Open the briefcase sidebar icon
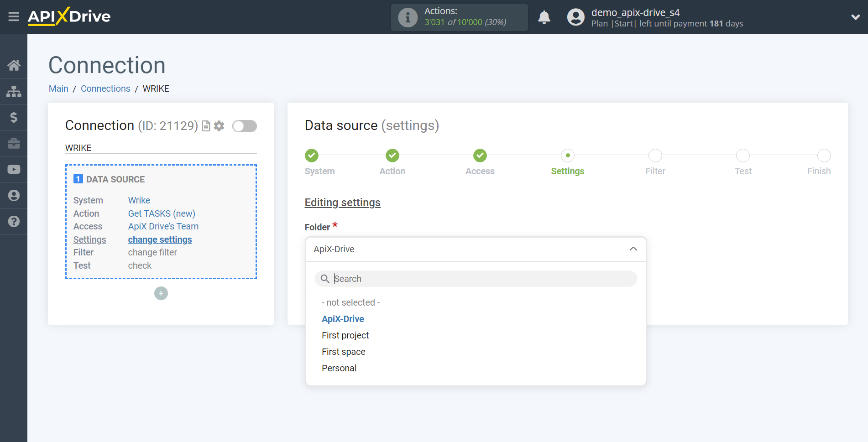868x442 pixels. [x=14, y=143]
